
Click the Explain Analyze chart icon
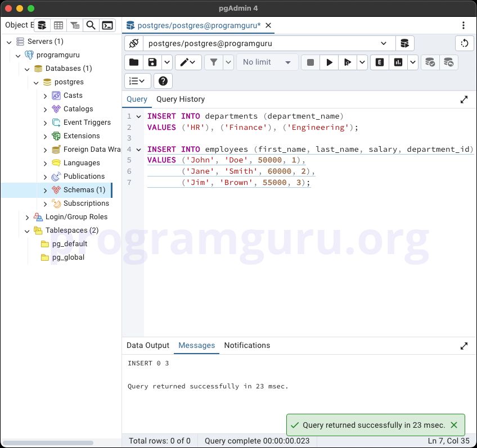point(398,62)
